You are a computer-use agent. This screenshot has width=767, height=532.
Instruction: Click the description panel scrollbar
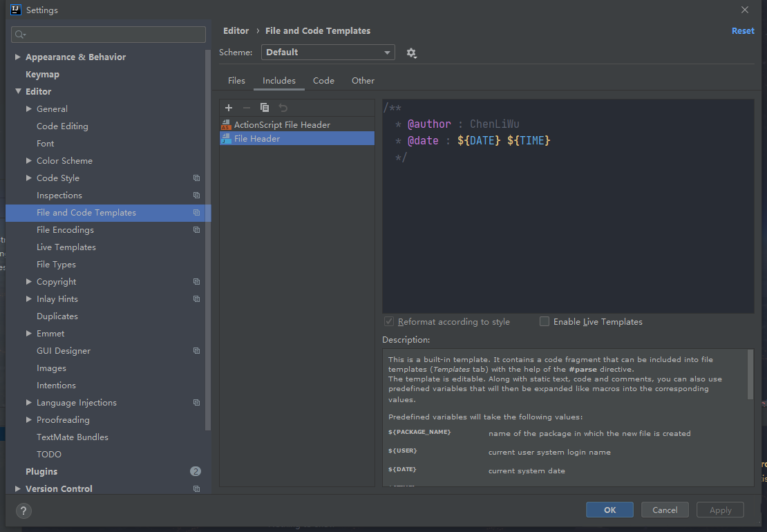click(750, 374)
